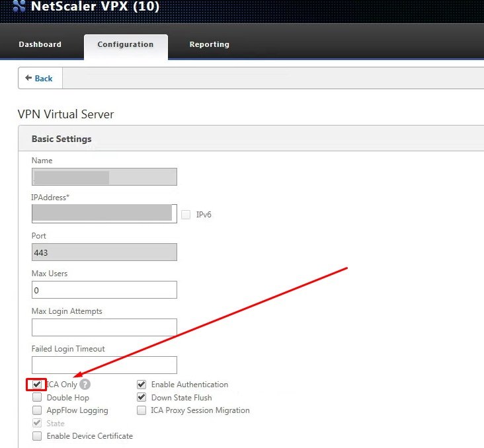Open the Reporting tab

pyautogui.click(x=209, y=45)
